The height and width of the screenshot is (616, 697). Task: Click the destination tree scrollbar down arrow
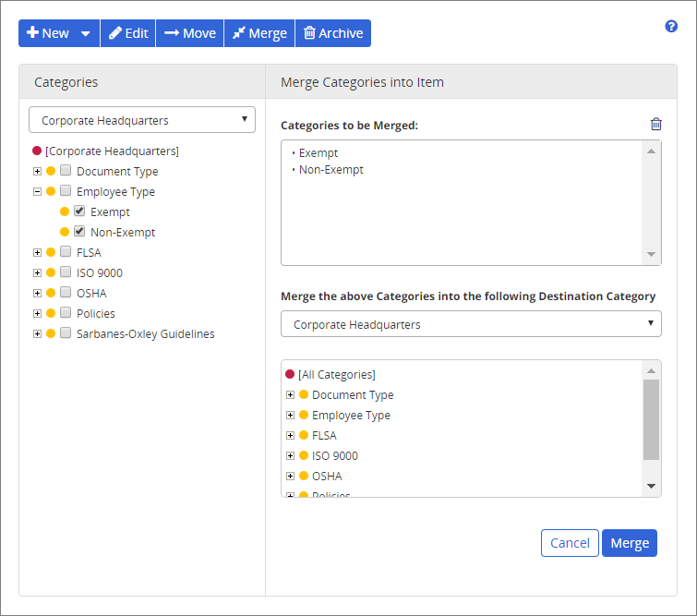click(x=651, y=486)
